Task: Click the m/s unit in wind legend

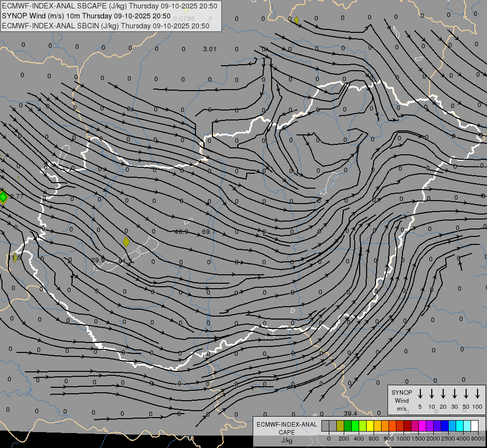Action: click(401, 409)
